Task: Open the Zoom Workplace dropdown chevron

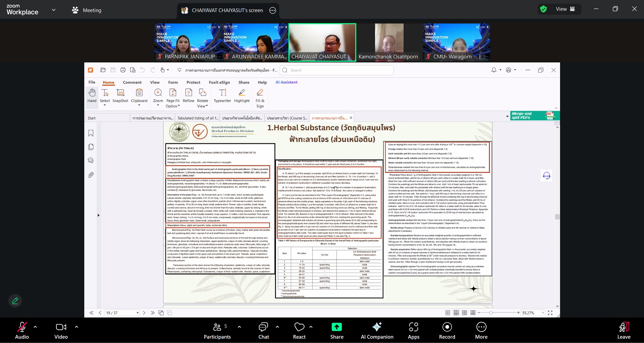Action: (x=54, y=10)
